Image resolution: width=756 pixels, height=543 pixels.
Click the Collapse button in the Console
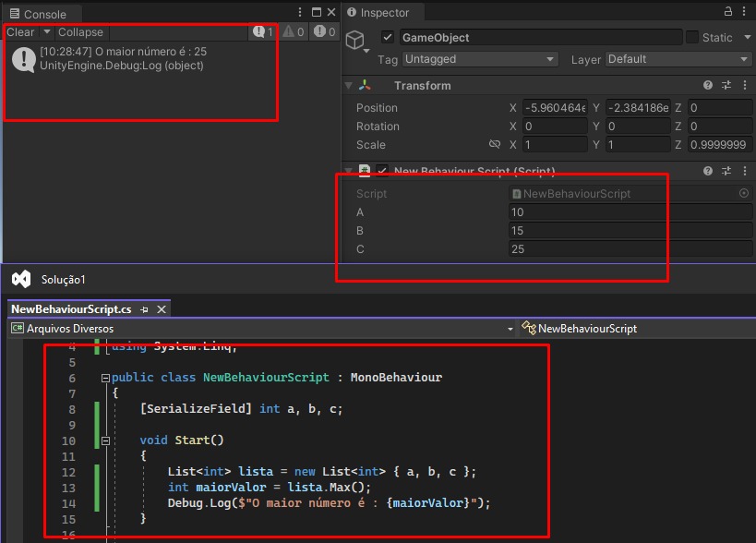click(x=80, y=31)
